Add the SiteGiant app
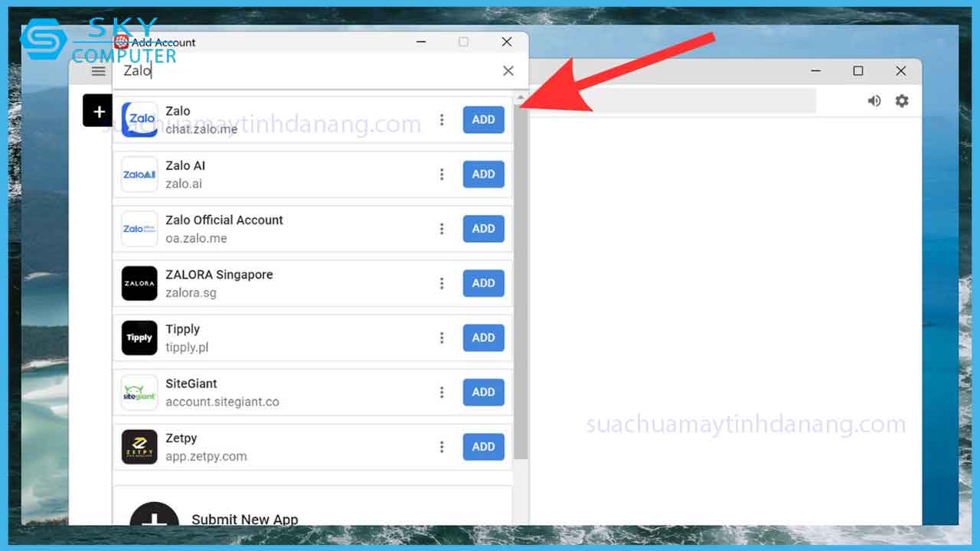Viewport: 980px width, 551px height. [484, 393]
